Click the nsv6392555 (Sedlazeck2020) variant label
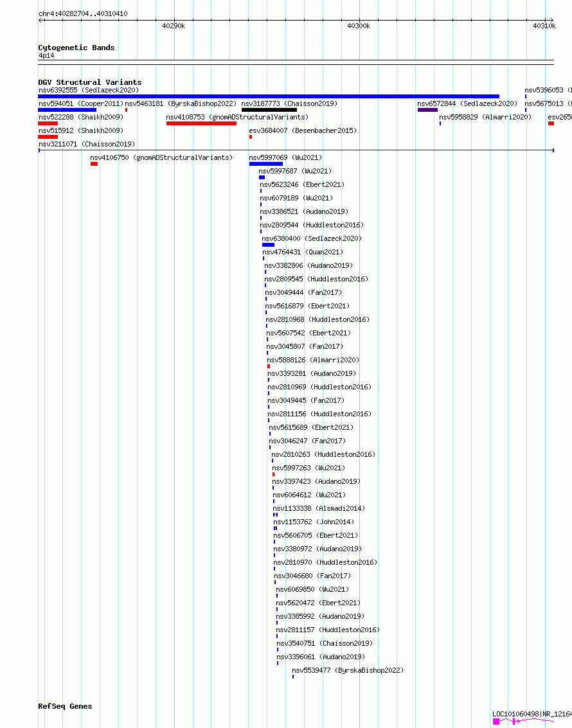Image resolution: width=572 pixels, height=728 pixels. point(89,90)
